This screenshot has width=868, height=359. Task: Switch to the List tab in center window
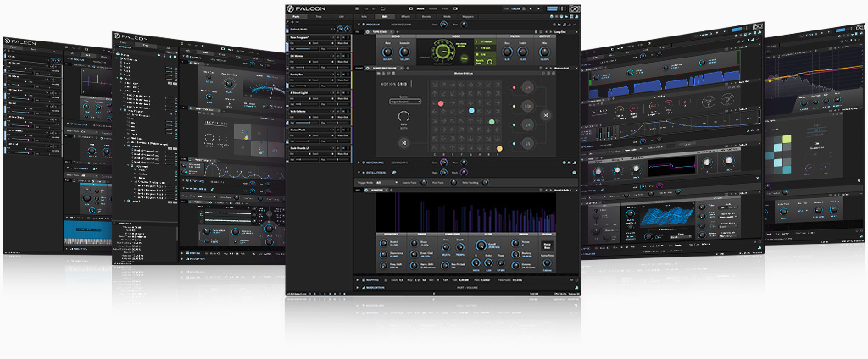(341, 17)
